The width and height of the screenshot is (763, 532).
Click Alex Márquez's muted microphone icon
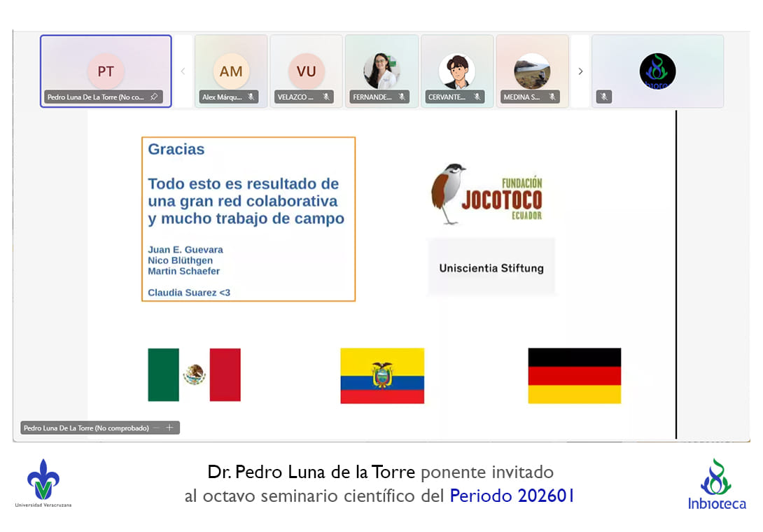click(x=251, y=97)
